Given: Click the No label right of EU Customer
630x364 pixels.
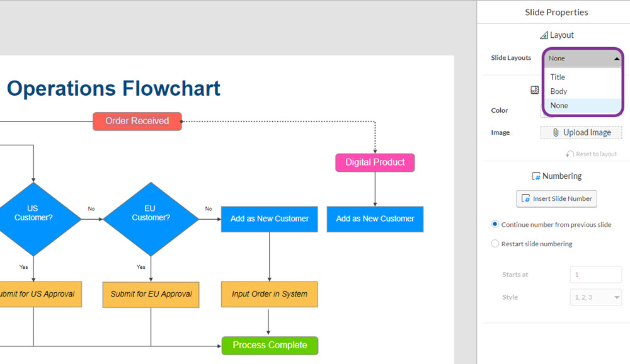Looking at the screenshot, I should pyautogui.click(x=209, y=209).
